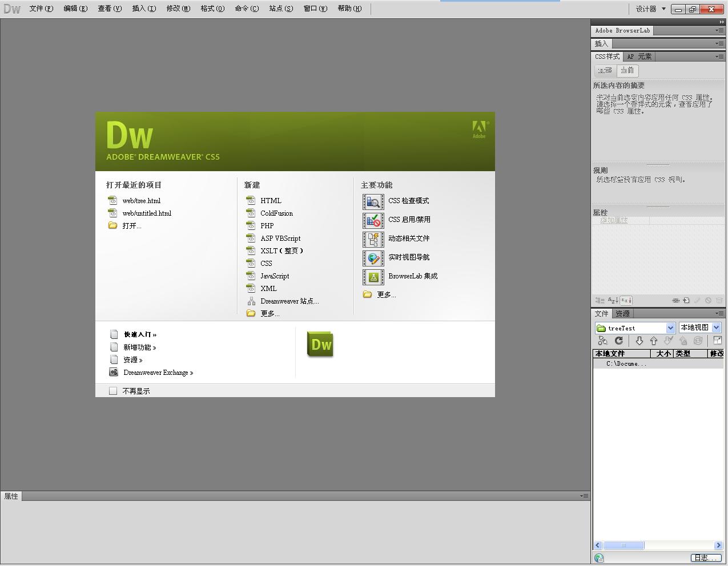Open the 文件(F) menu
Viewport: 728px width, 566px height.
[41, 9]
